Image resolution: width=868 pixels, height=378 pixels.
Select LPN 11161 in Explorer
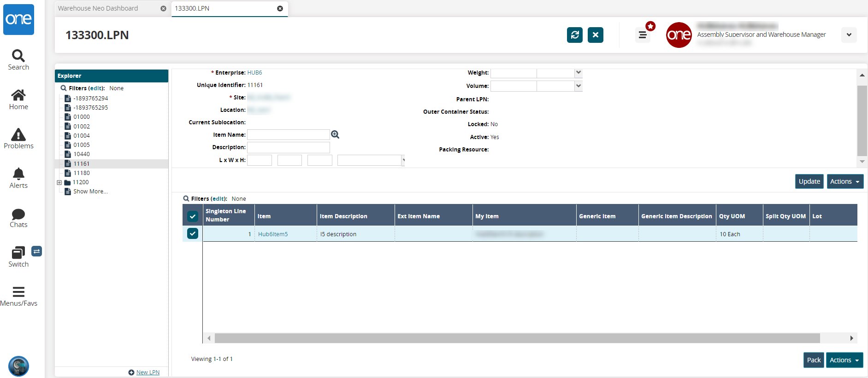coord(82,163)
